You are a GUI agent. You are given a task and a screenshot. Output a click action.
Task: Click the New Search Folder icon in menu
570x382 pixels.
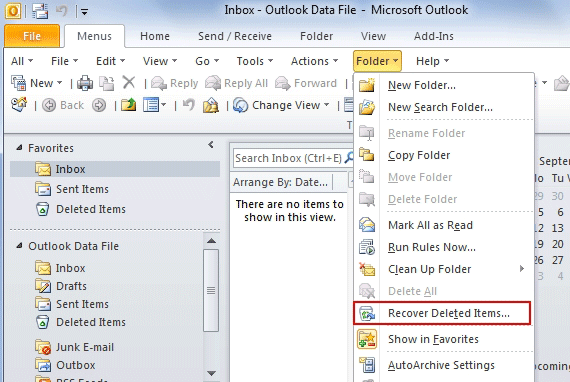point(367,107)
